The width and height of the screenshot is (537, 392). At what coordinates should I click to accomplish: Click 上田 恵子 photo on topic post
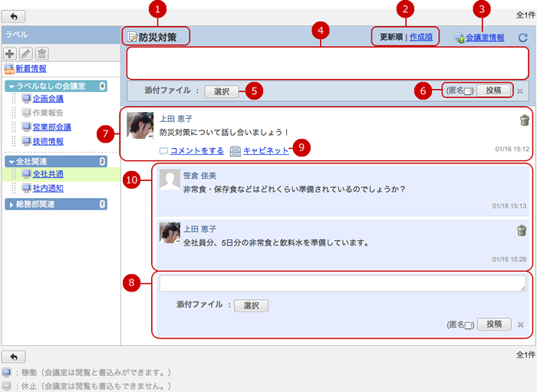pos(140,125)
